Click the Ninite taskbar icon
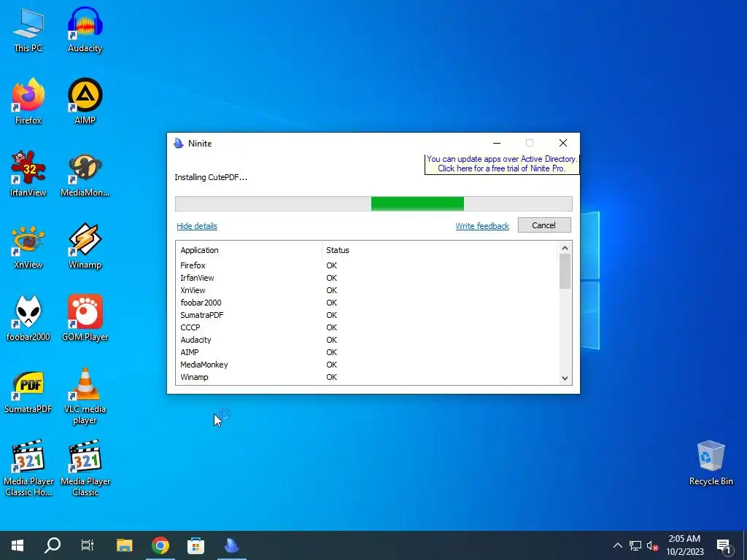Viewport: 747px width, 560px height. (231, 545)
